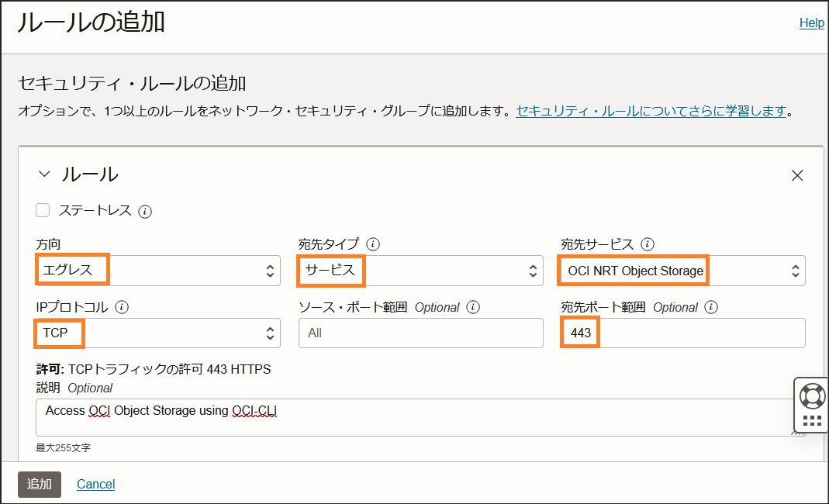Click the セキュリティ・ルールの追加 heading
The image size is (829, 504).
[x=132, y=84]
